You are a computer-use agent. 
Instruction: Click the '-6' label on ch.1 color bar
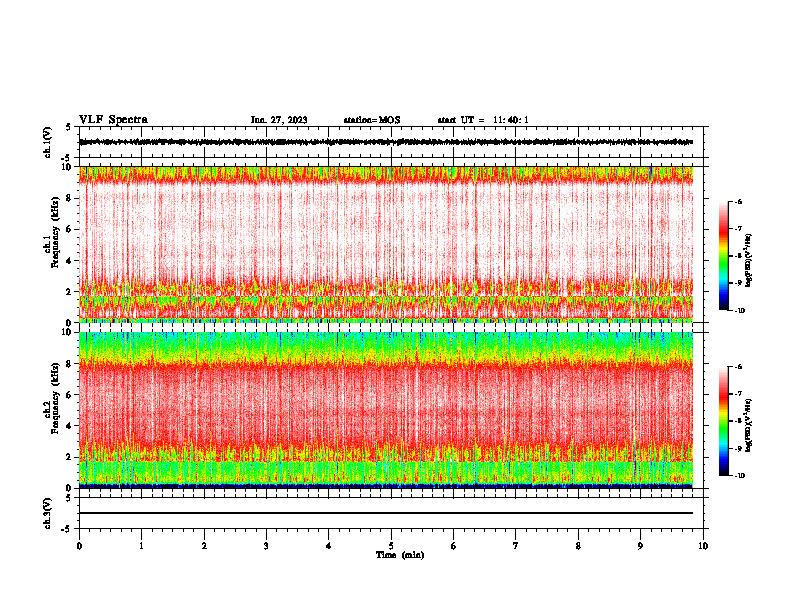(x=738, y=201)
